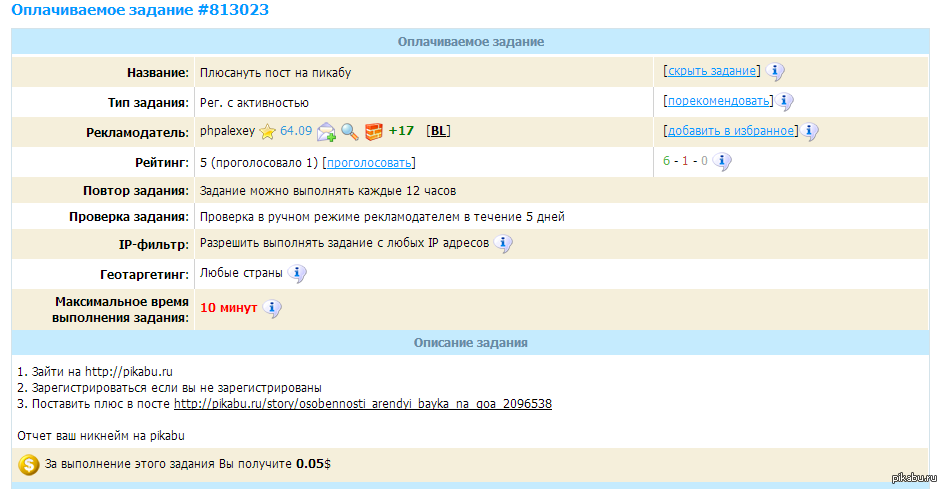This screenshot has width=942, height=489.
Task: Click the advertiser name phpalexey
Action: click(x=227, y=131)
